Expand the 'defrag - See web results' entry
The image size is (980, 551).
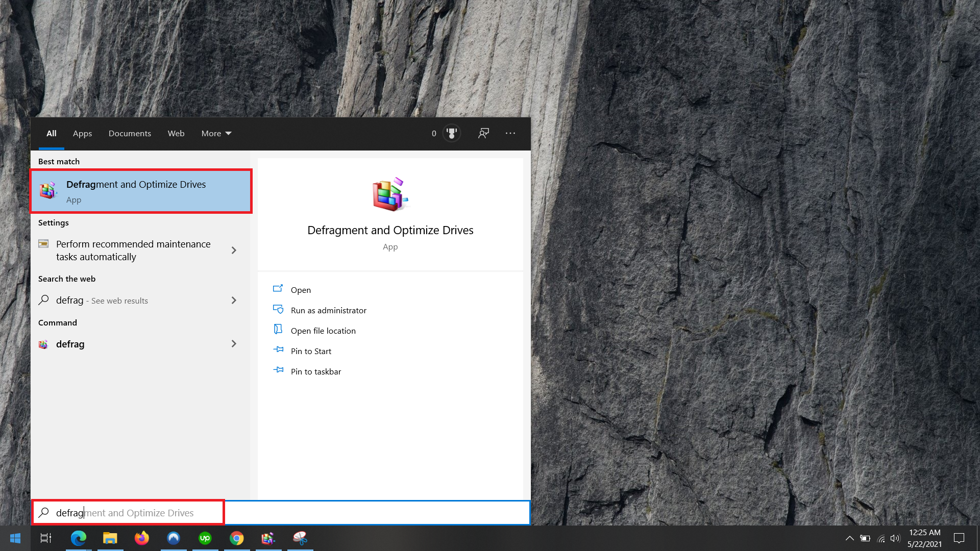click(234, 300)
